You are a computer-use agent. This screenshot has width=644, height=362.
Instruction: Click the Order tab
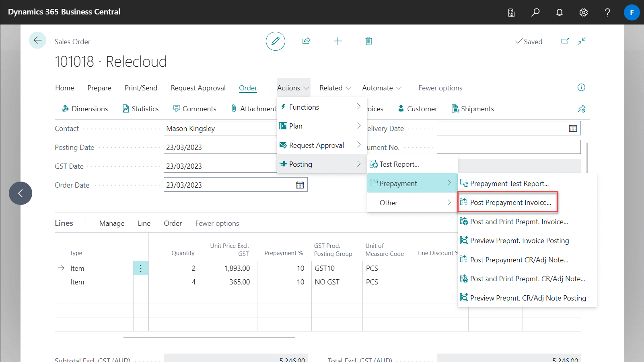pos(248,88)
